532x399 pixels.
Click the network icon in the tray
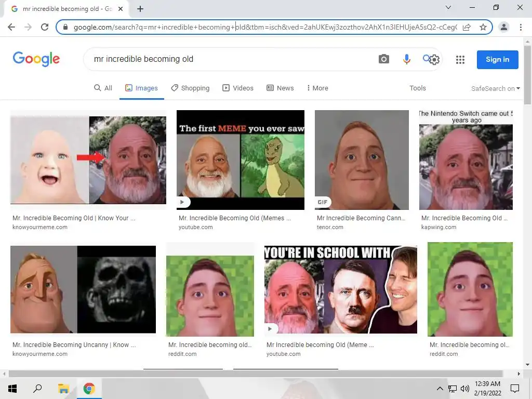pos(453,389)
